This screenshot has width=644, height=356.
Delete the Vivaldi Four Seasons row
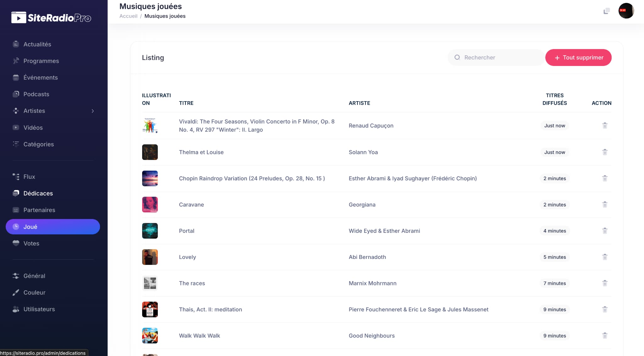[604, 126]
